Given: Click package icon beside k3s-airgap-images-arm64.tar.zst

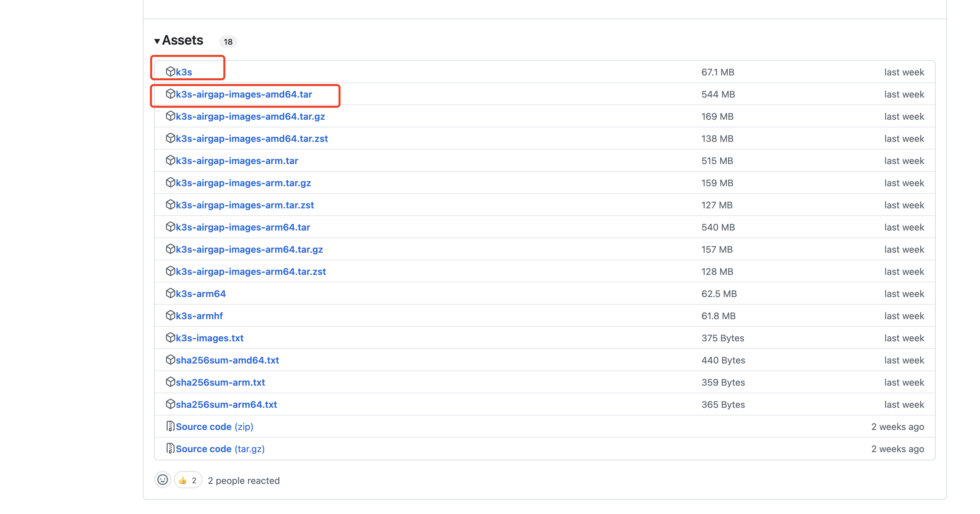Looking at the screenshot, I should tap(170, 271).
